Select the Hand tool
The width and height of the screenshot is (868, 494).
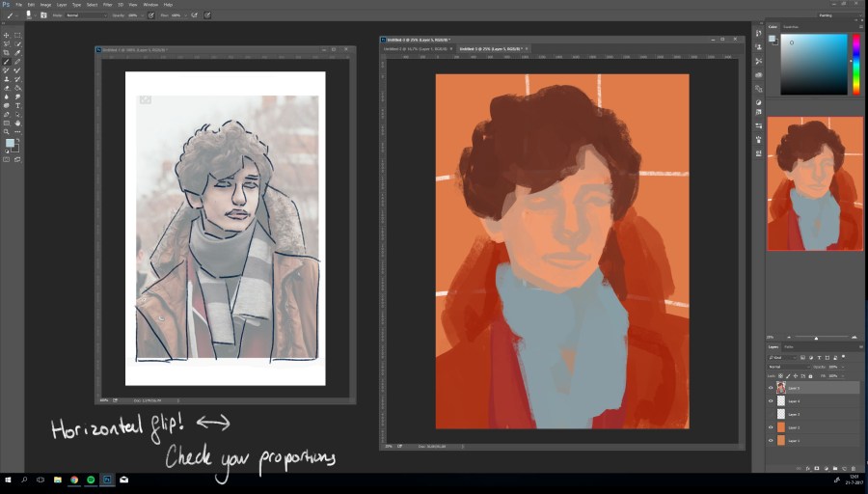click(x=17, y=123)
